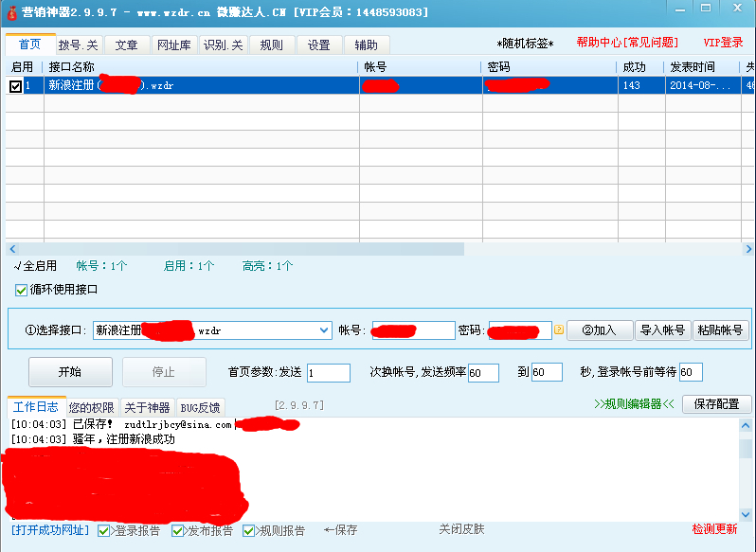Open the 识别.关 tab
Image resolution: width=756 pixels, height=552 pixels.
[224, 45]
